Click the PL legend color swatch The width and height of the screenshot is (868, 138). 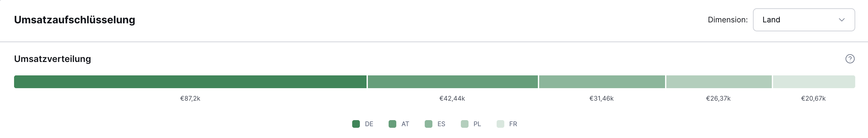(x=464, y=124)
